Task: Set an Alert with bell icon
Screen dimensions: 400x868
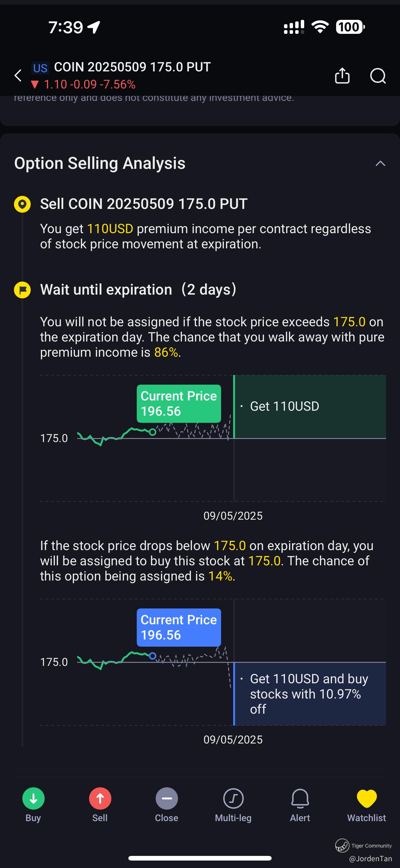Action: (x=300, y=798)
